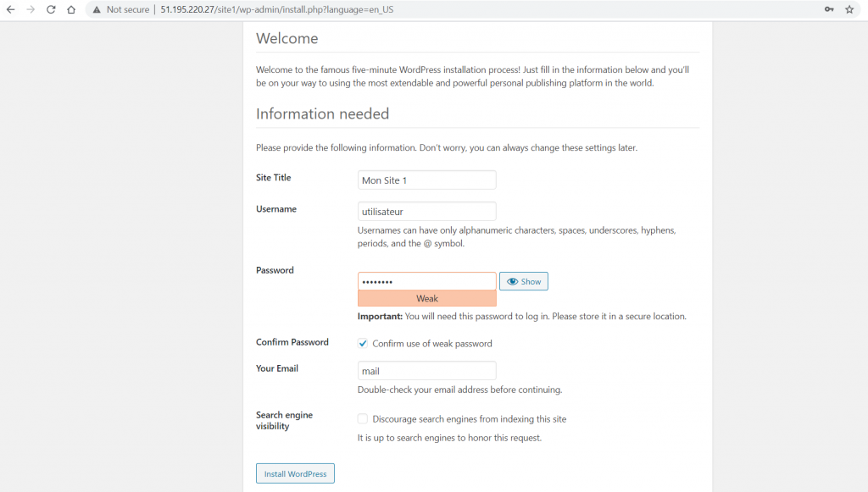Screen dimensions: 868x492
Task: Bookmark this page with the star
Action: click(x=849, y=9)
